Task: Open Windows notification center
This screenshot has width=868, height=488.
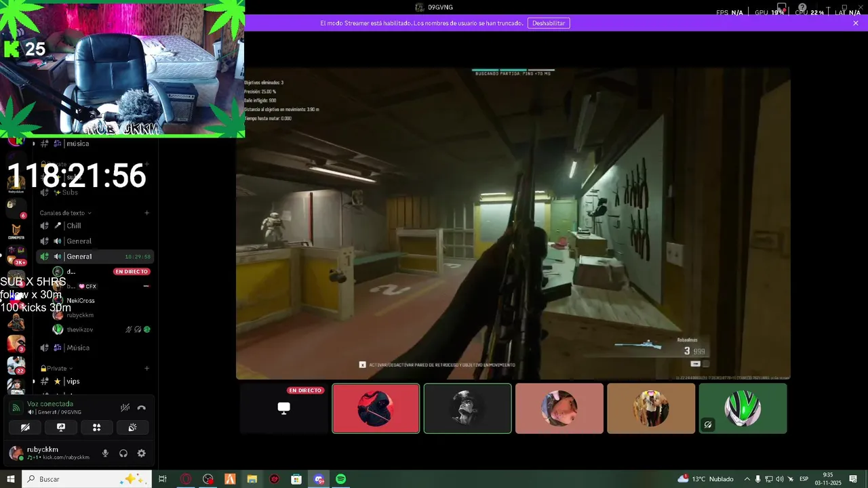Action: [x=853, y=479]
